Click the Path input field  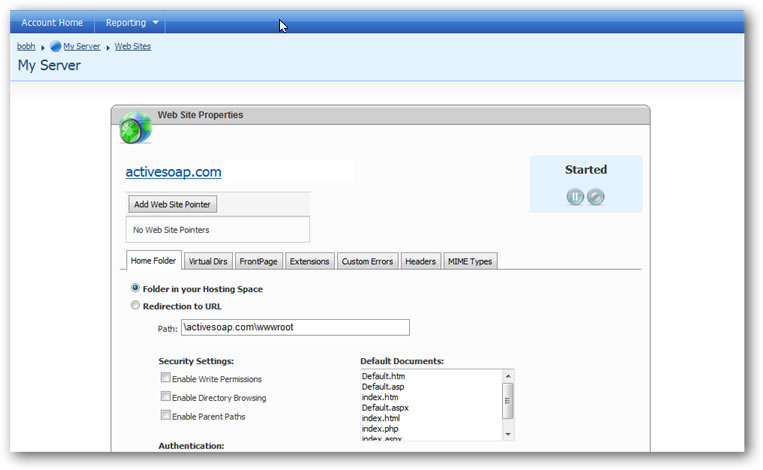(x=295, y=327)
